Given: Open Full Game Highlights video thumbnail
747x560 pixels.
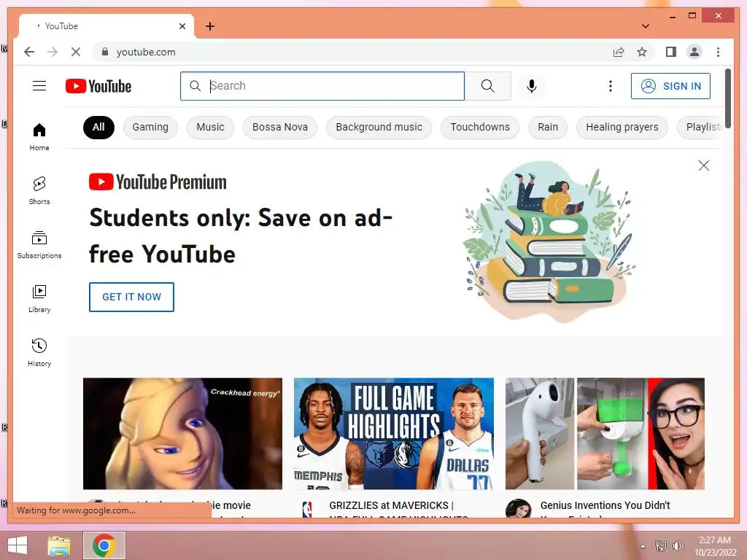Looking at the screenshot, I should pyautogui.click(x=393, y=433).
